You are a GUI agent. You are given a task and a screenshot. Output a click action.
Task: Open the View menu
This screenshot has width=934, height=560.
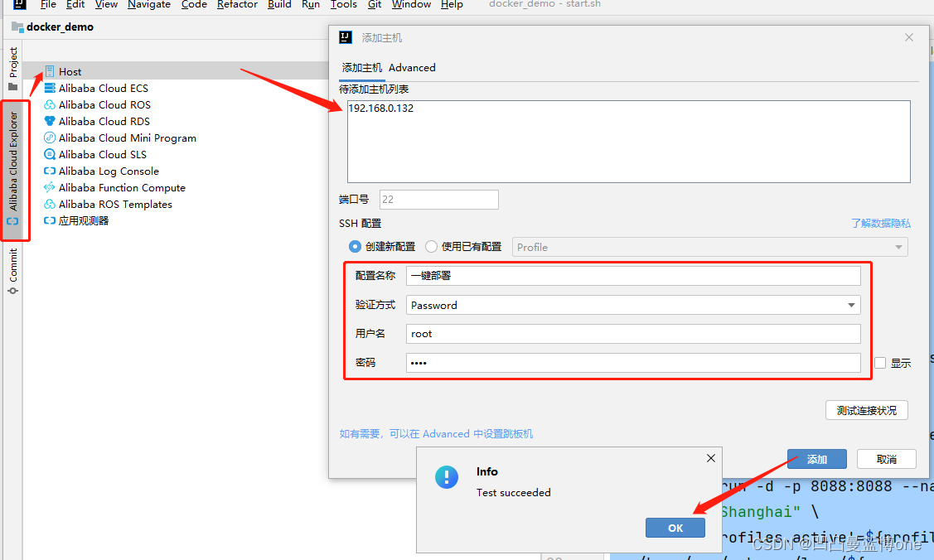click(106, 4)
